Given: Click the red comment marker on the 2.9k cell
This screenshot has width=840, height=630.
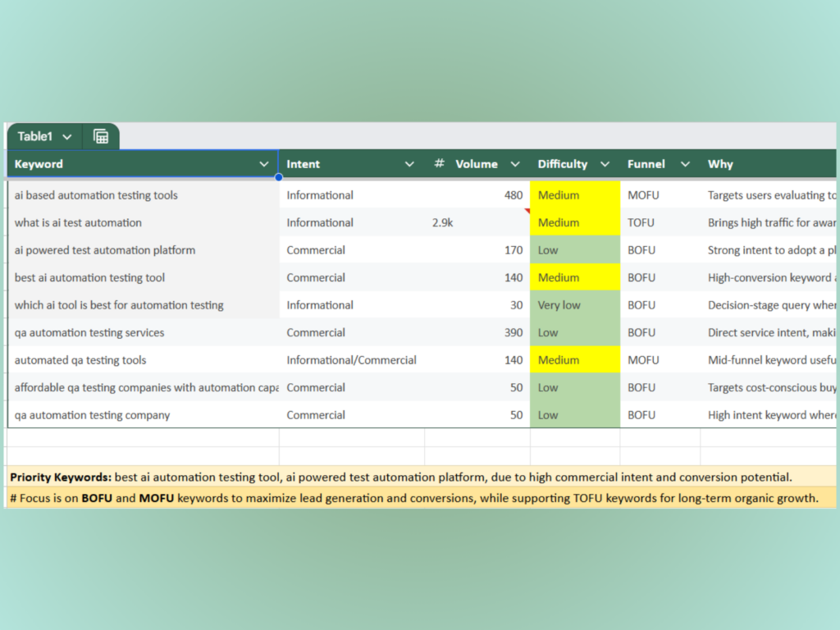Looking at the screenshot, I should pyautogui.click(x=527, y=211).
